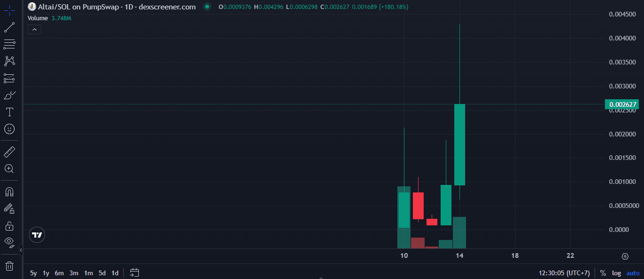Toggle magnet mode on
This screenshot has width=644, height=279.
point(9,192)
